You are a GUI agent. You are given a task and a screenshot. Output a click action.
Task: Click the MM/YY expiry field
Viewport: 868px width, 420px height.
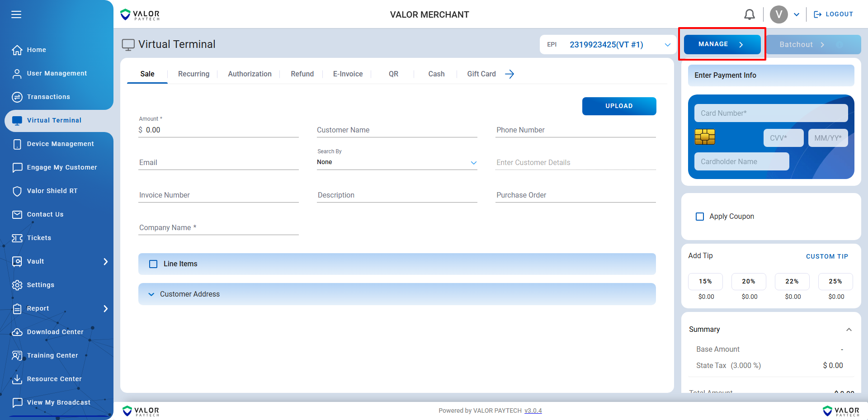(x=828, y=138)
